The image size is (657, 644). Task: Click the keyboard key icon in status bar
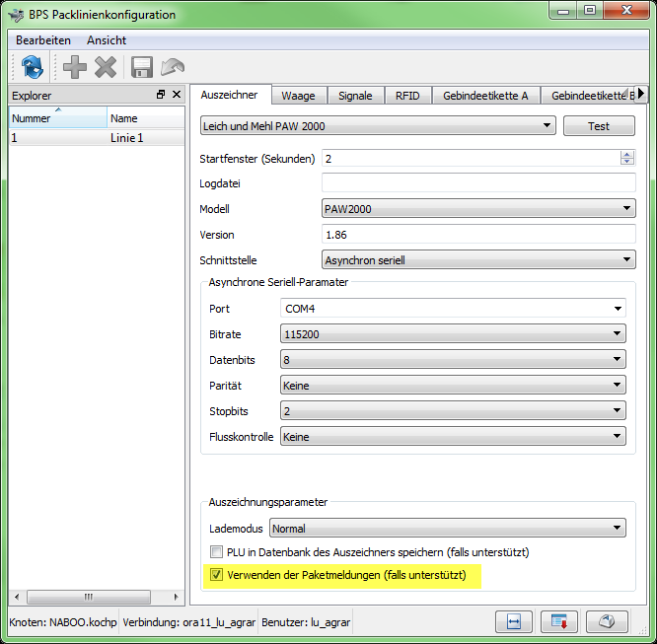tap(607, 622)
